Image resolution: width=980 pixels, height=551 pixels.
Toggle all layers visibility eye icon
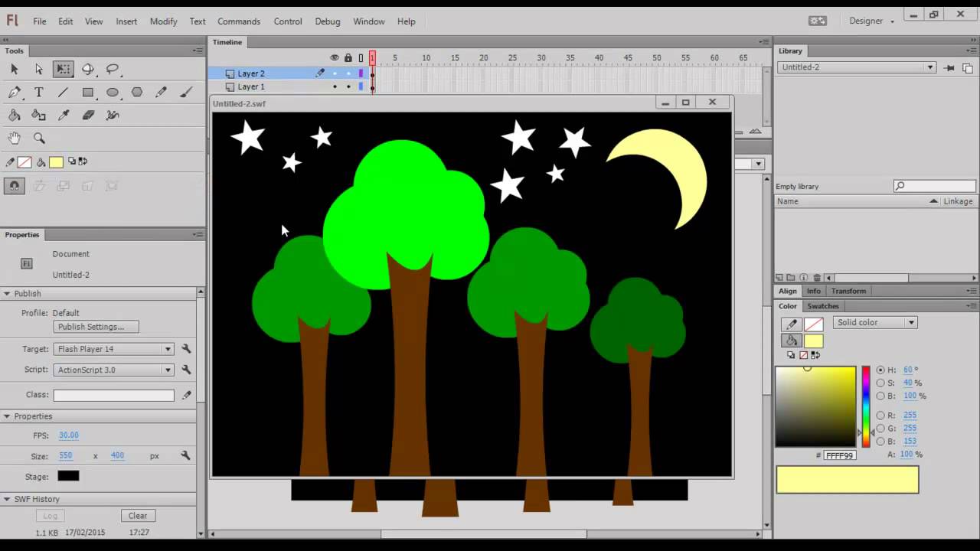click(334, 58)
